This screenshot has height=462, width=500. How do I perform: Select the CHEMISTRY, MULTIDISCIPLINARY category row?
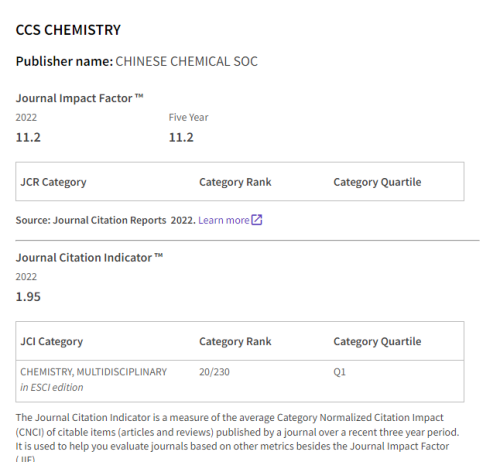coord(240,381)
